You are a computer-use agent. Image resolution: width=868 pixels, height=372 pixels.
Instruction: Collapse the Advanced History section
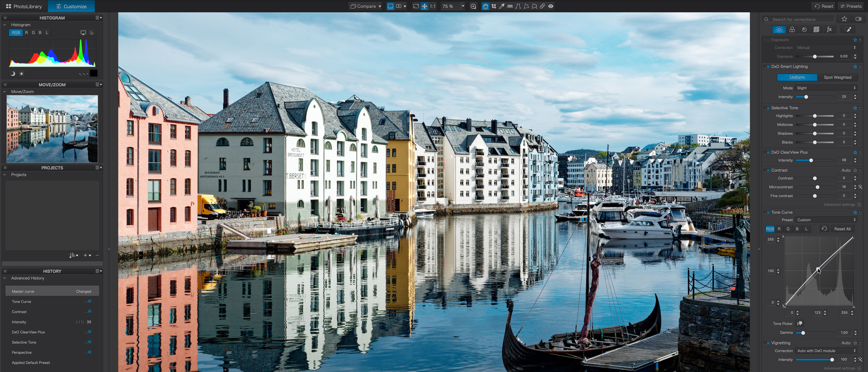(x=5, y=278)
